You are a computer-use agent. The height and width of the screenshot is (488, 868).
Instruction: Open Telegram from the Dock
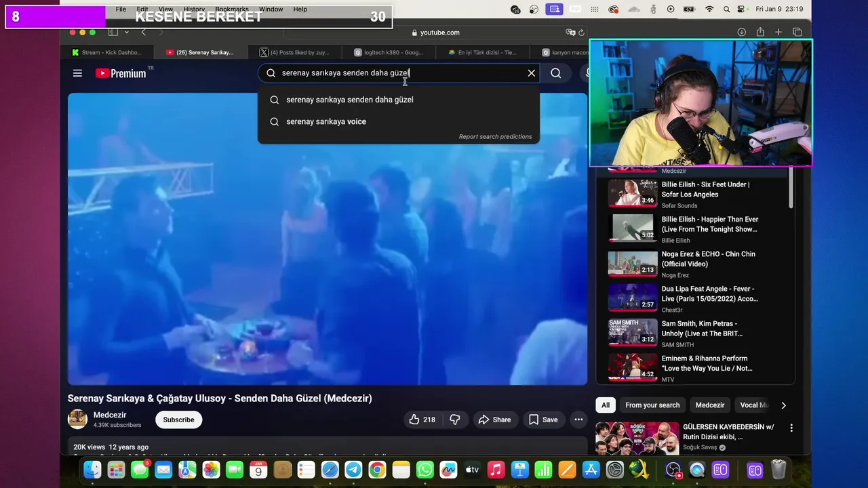point(353,470)
